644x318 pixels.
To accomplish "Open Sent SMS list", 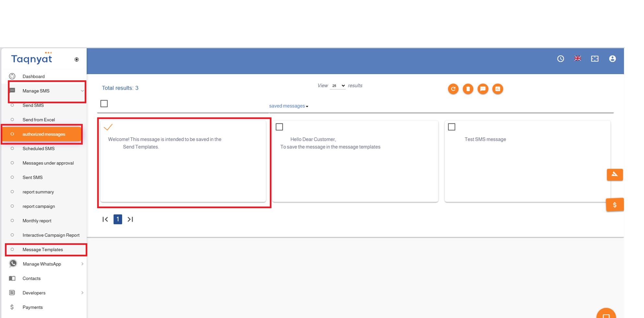I will click(x=32, y=177).
